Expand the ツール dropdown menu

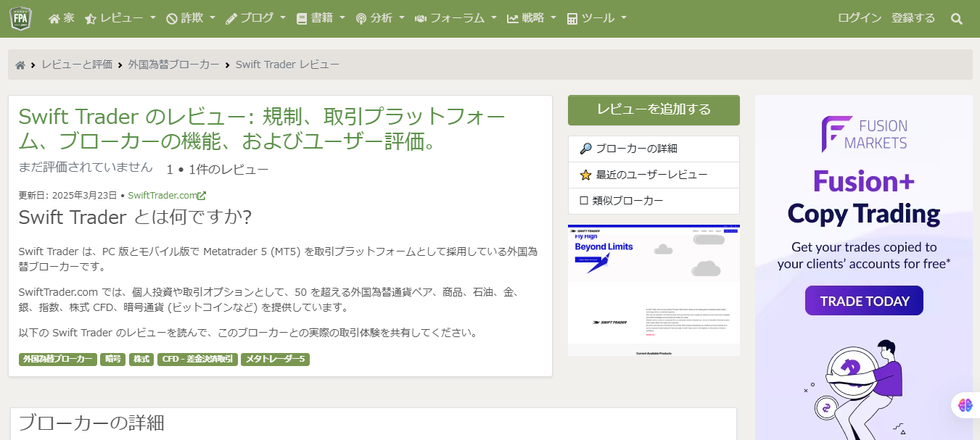coord(596,19)
